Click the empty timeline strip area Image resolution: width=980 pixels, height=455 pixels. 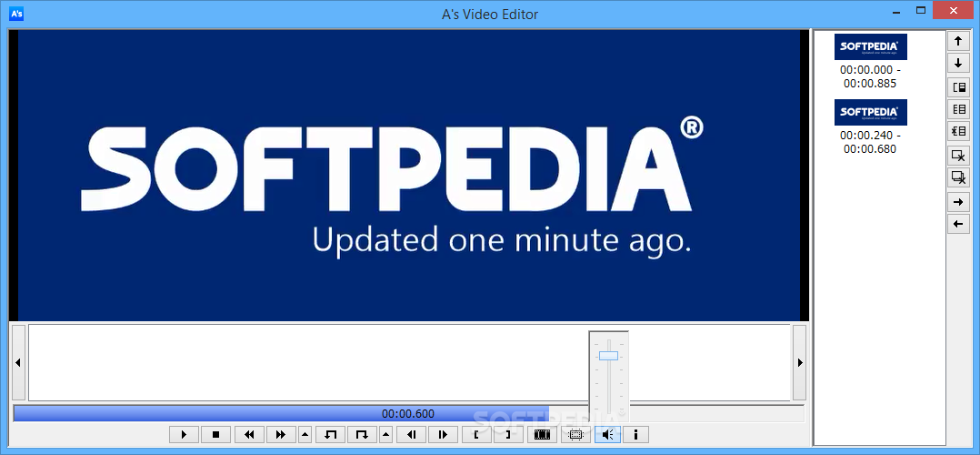click(x=409, y=362)
